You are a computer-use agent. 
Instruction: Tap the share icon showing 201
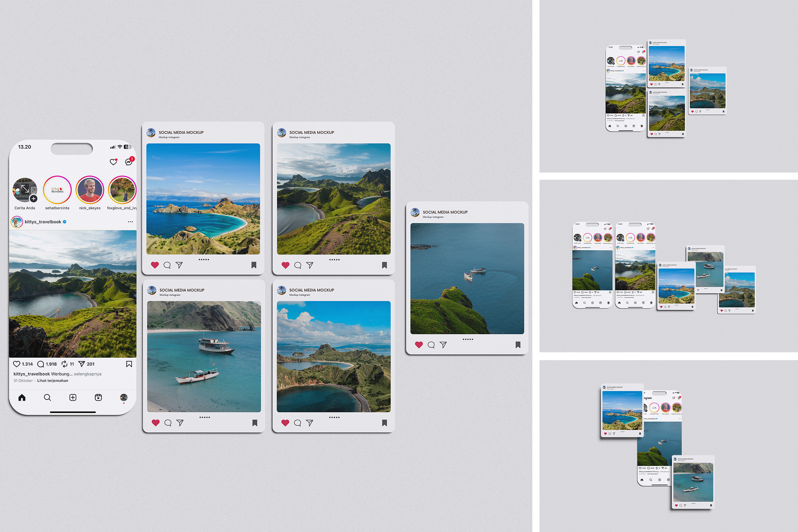[82, 364]
